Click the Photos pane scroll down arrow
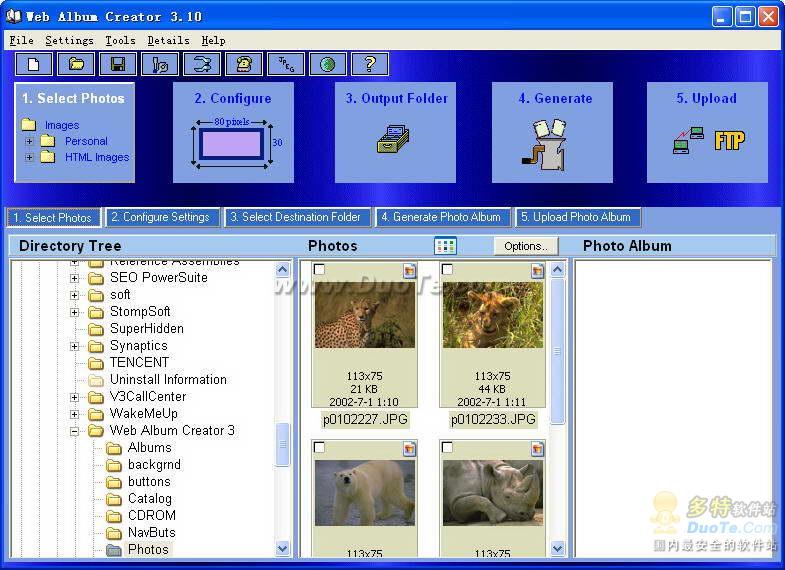 pos(557,548)
